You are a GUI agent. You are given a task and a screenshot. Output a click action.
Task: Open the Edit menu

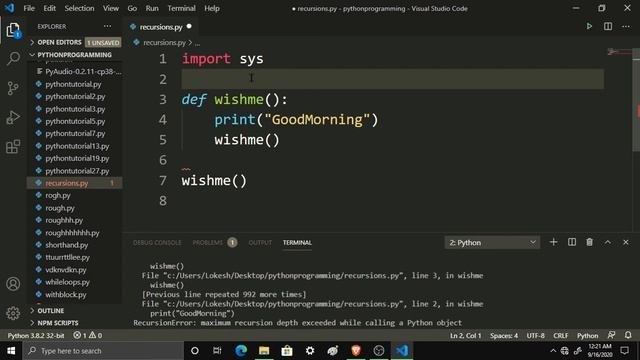pyautogui.click(x=49, y=8)
